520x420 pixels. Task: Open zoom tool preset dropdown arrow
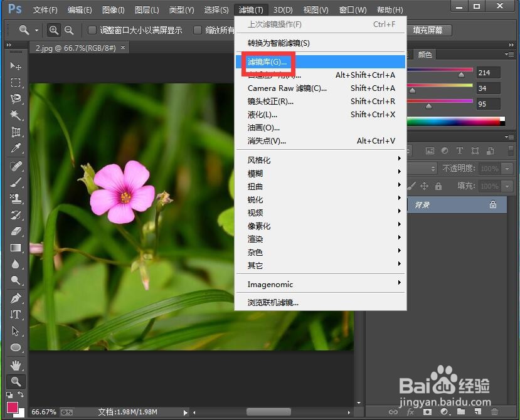click(36, 30)
